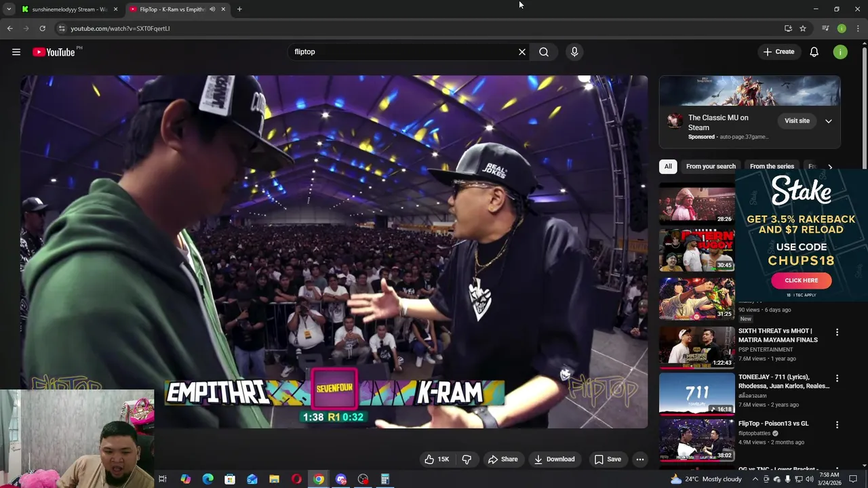868x488 pixels.
Task: Bookmark this page with the star
Action: 803,28
